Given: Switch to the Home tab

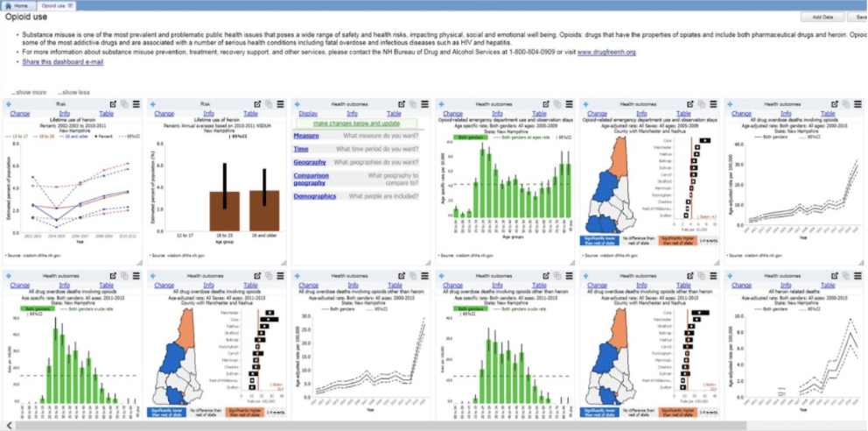Looking at the screenshot, I should point(18,5).
